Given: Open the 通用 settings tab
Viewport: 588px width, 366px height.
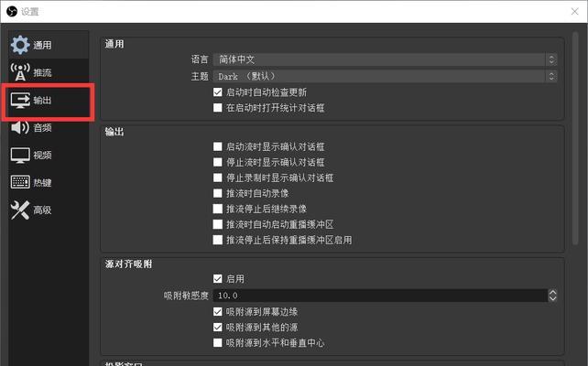Looking at the screenshot, I should pos(49,45).
